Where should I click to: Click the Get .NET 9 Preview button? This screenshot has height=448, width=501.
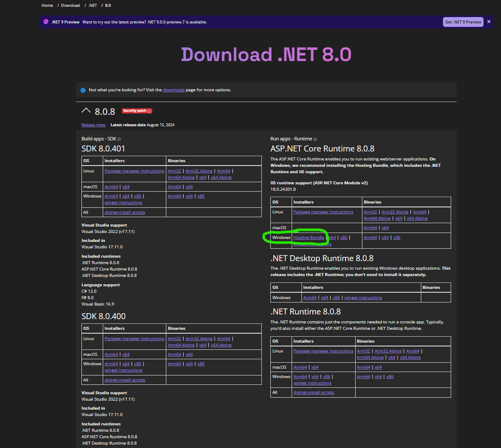463,22
